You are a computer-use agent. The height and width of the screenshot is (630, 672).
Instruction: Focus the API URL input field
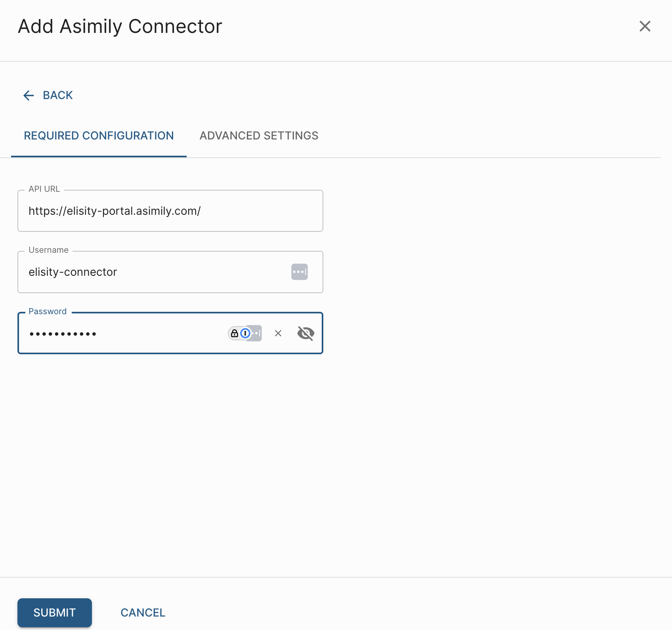[x=170, y=211]
